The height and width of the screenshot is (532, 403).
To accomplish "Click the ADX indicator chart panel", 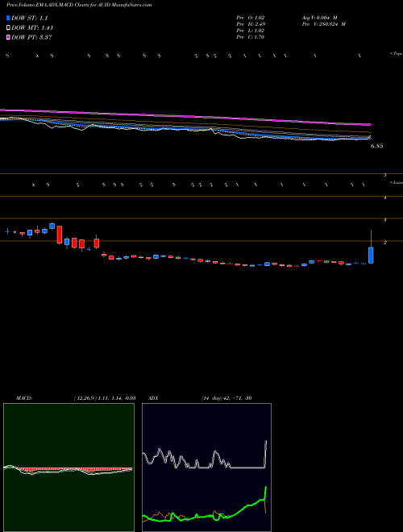I will [206, 468].
